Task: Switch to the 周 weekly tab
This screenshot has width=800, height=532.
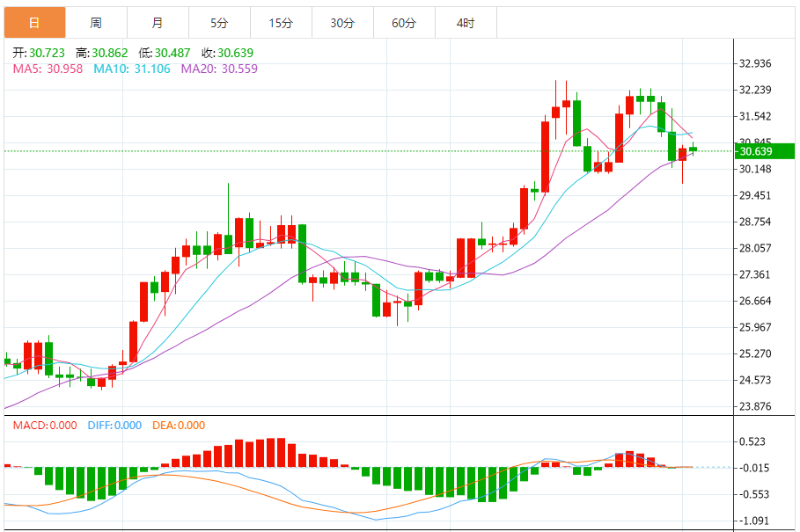Action: point(97,23)
